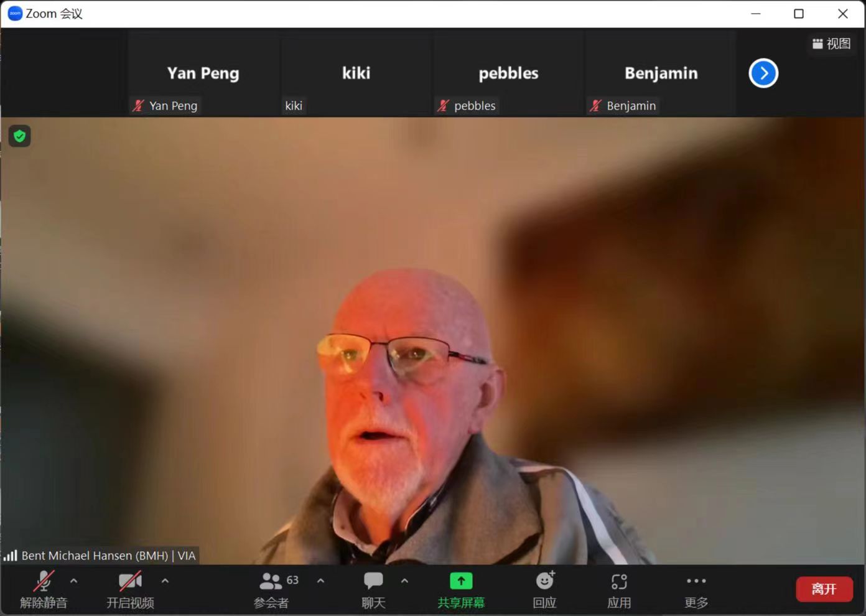Start camera with 开启视频 icon
Image resolution: width=866 pixels, height=616 pixels.
click(130, 581)
